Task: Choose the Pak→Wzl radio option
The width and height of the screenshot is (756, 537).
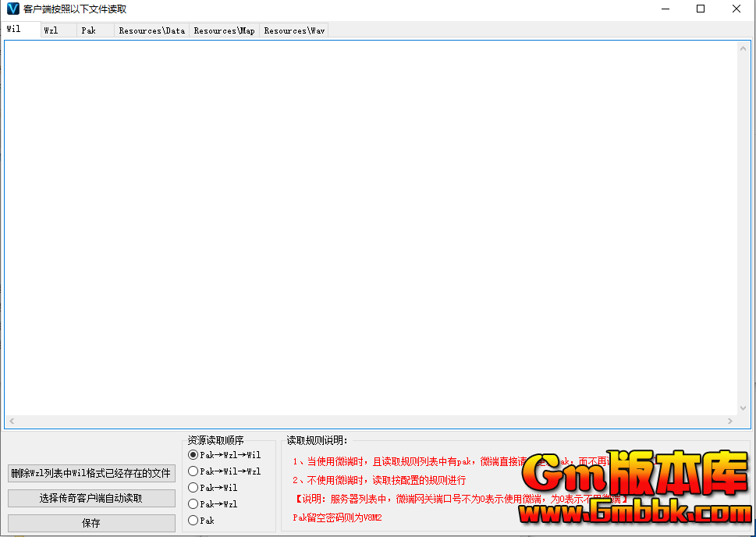Action: [193, 503]
